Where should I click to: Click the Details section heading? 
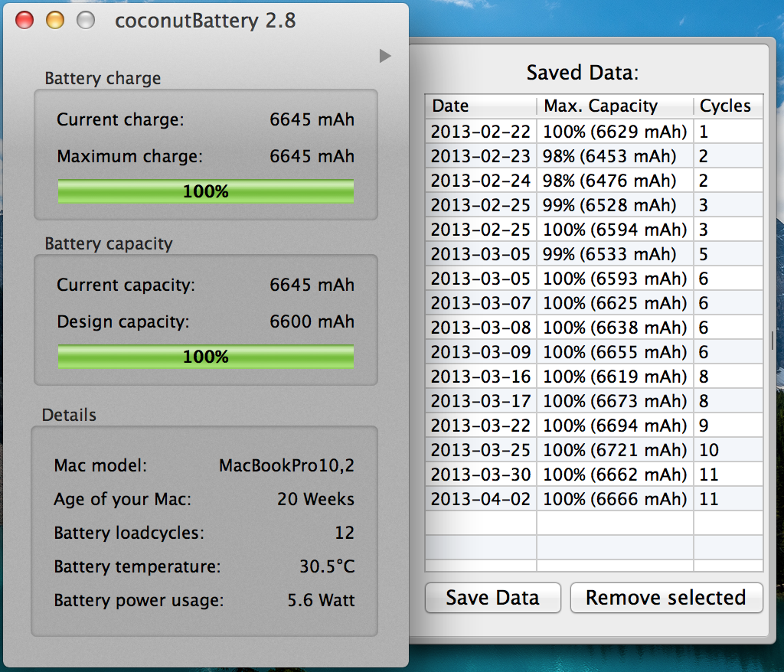[69, 415]
